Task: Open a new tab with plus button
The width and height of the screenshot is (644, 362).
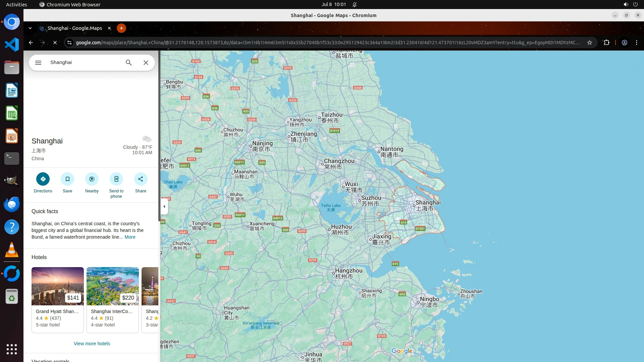Action: [121, 28]
